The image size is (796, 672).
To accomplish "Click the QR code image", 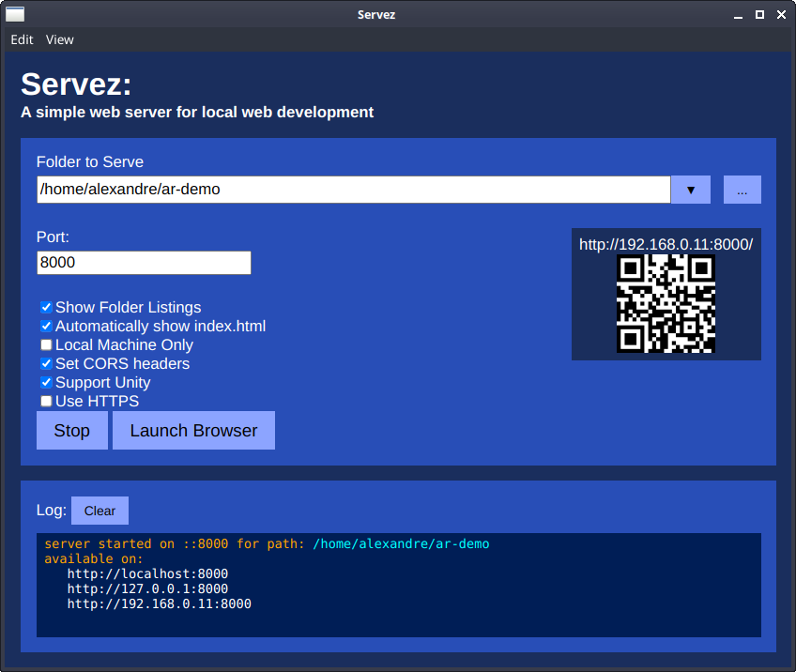I will coord(666,304).
